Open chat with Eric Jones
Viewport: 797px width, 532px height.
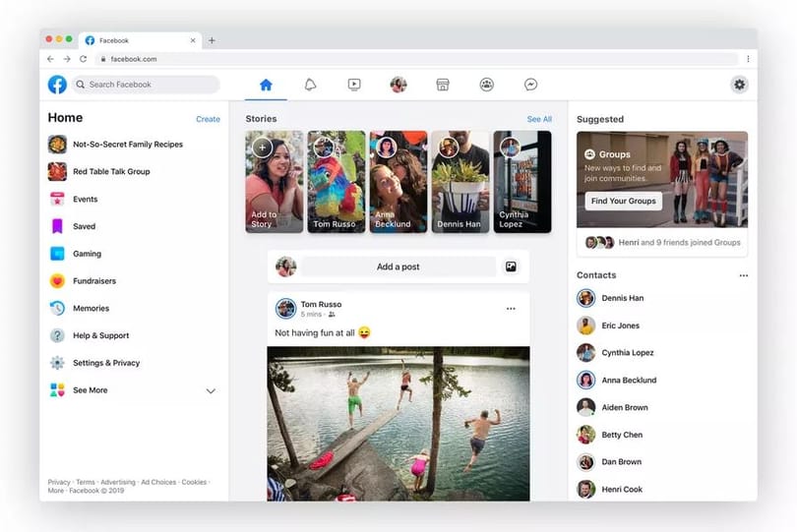(x=608, y=325)
